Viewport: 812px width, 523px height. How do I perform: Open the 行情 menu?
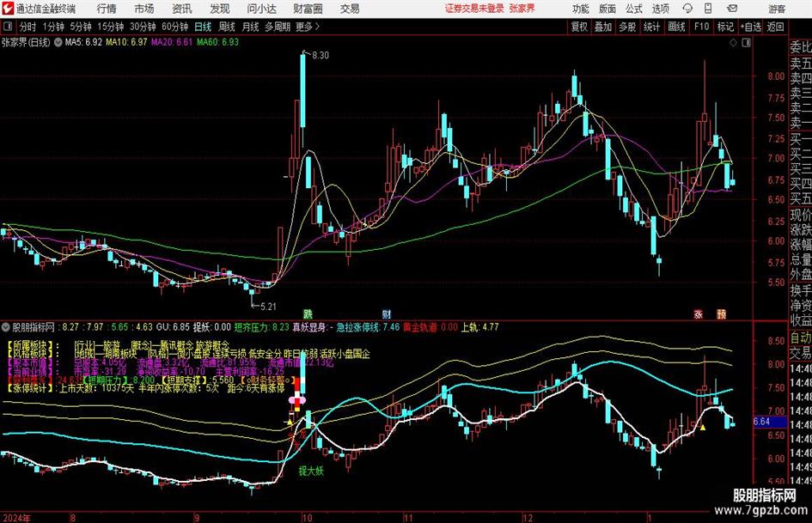coord(107,9)
